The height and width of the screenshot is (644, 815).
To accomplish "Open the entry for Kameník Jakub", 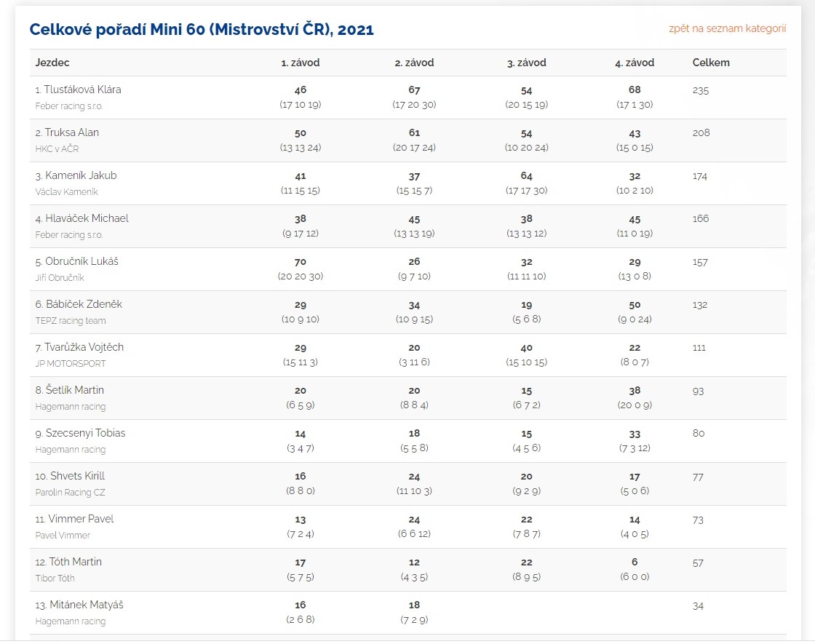I will 81,175.
